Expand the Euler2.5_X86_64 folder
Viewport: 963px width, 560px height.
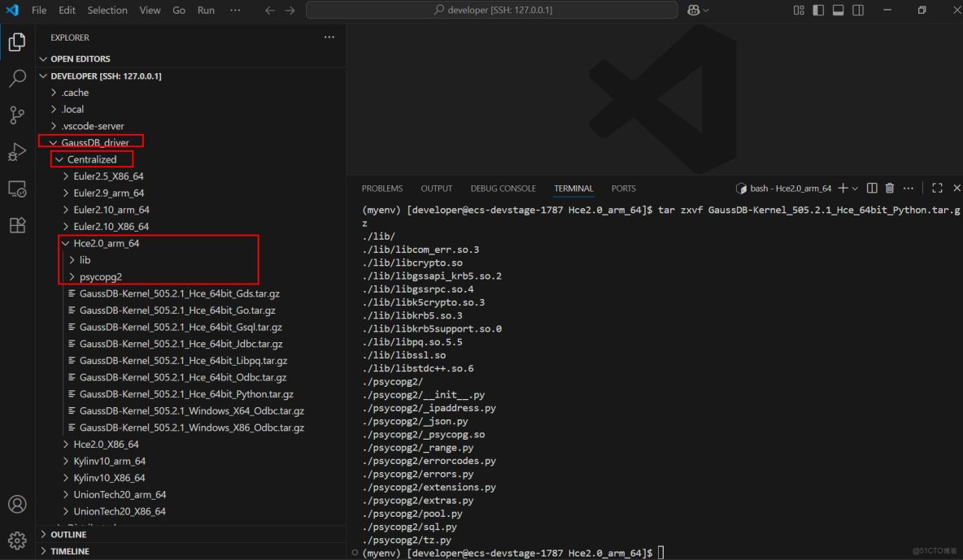tap(108, 176)
